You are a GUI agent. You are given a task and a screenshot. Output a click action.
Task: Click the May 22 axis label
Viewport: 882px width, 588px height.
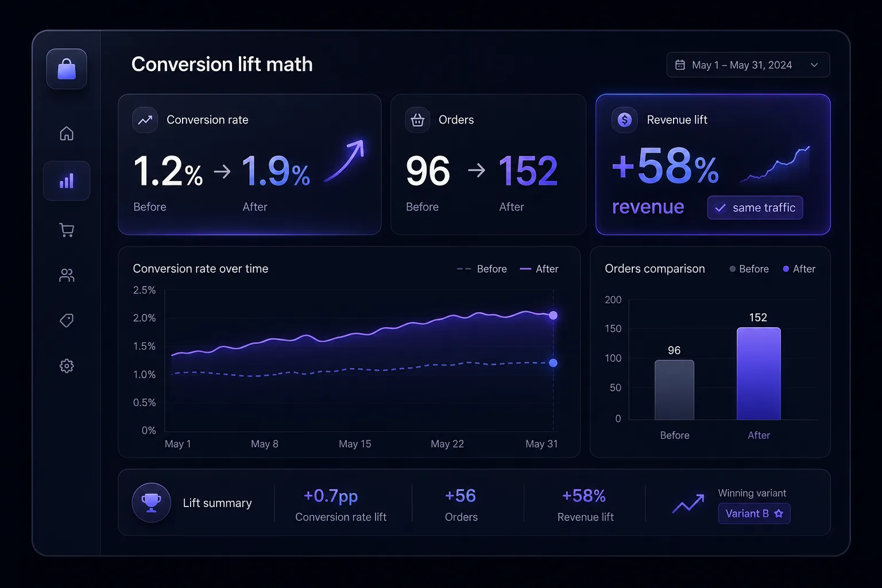[x=447, y=444]
